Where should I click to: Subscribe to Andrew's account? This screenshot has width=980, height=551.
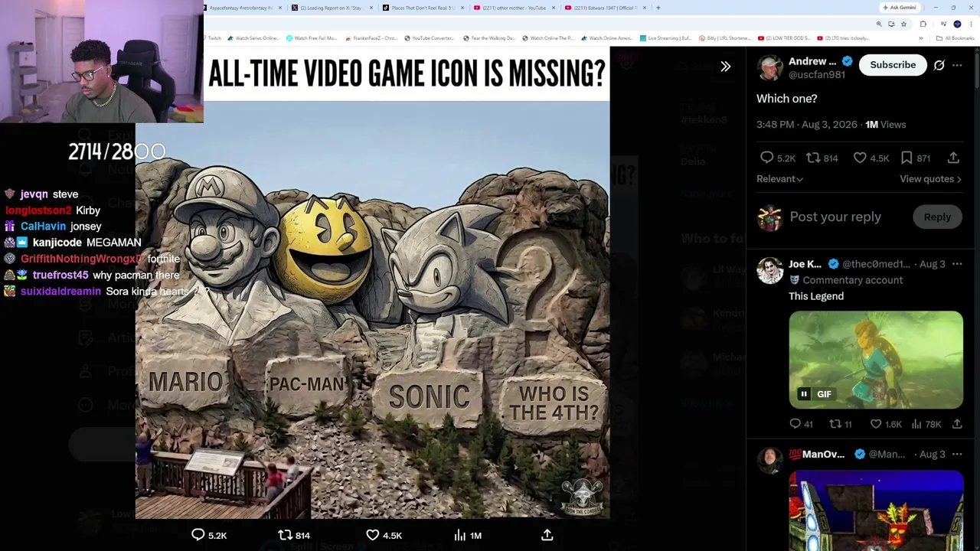coord(893,65)
